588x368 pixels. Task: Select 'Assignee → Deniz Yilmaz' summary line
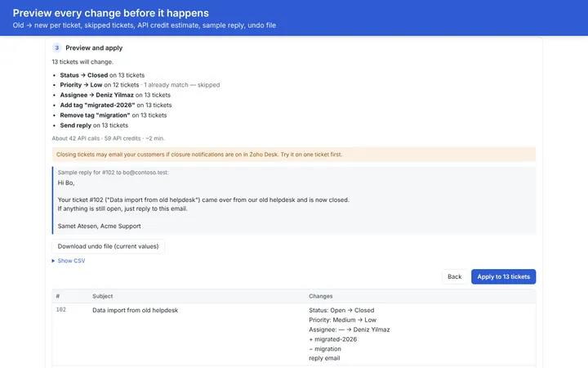click(x=115, y=95)
